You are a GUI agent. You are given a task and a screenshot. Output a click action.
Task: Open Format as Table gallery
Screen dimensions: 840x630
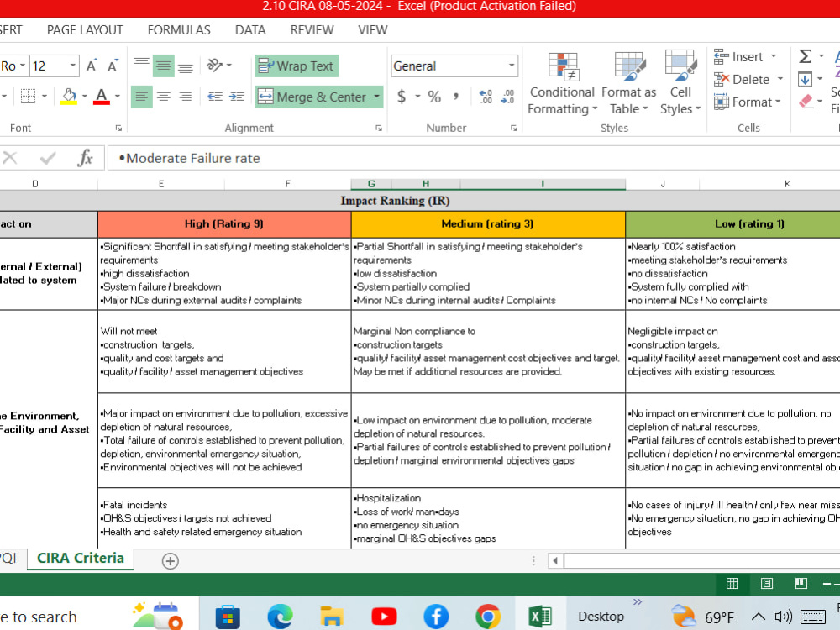point(628,83)
